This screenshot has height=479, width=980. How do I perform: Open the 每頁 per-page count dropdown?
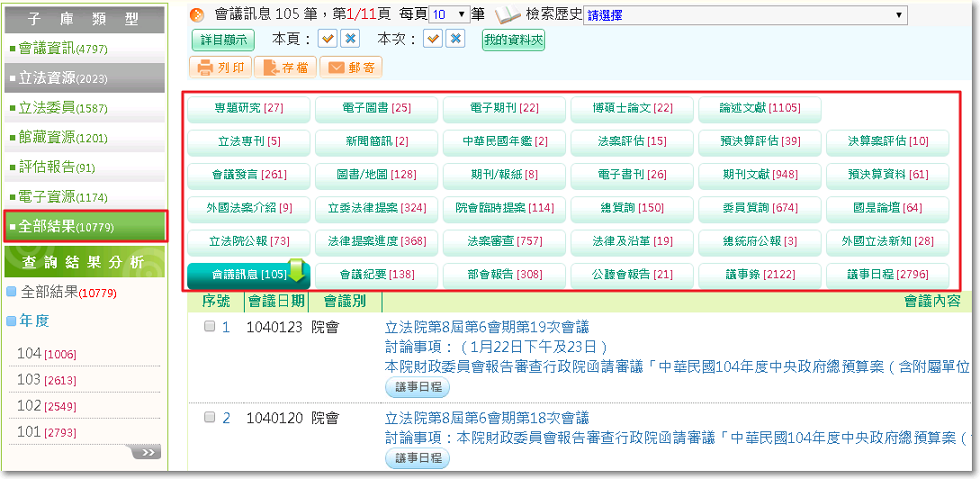[x=449, y=15]
